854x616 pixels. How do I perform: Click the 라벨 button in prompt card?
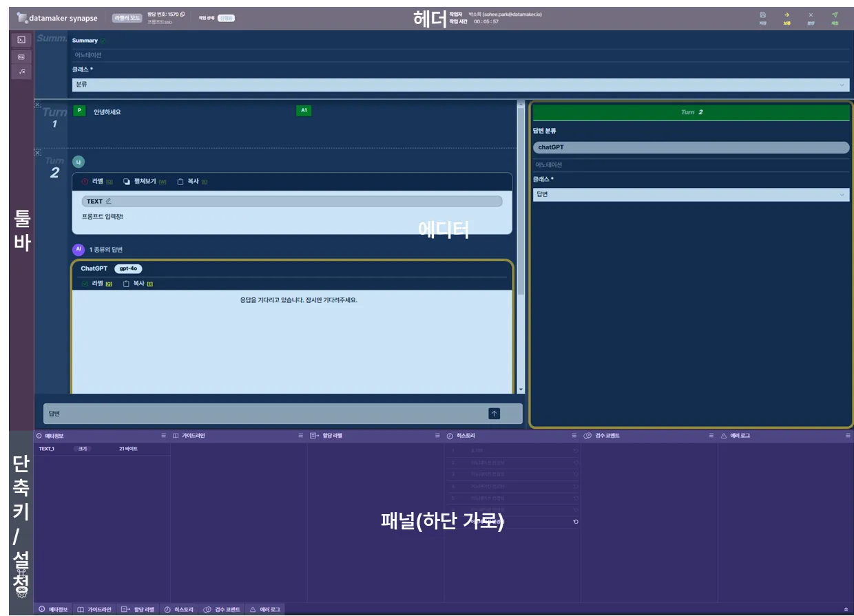pyautogui.click(x=97, y=182)
